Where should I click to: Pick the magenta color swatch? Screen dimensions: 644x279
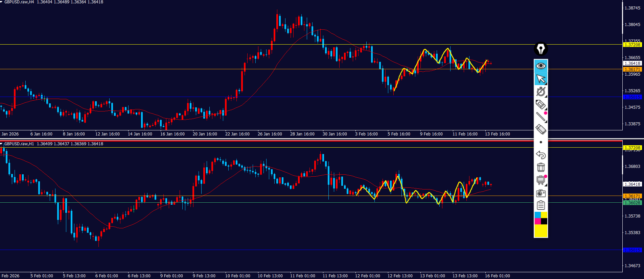click(537, 222)
